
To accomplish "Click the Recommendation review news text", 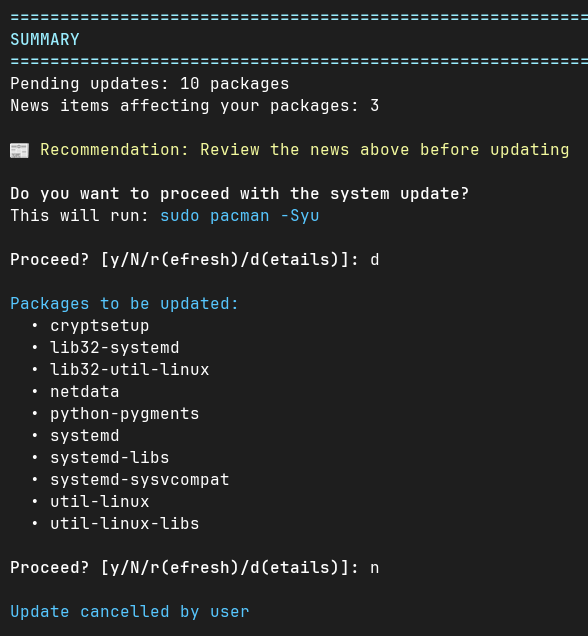I will point(305,150).
